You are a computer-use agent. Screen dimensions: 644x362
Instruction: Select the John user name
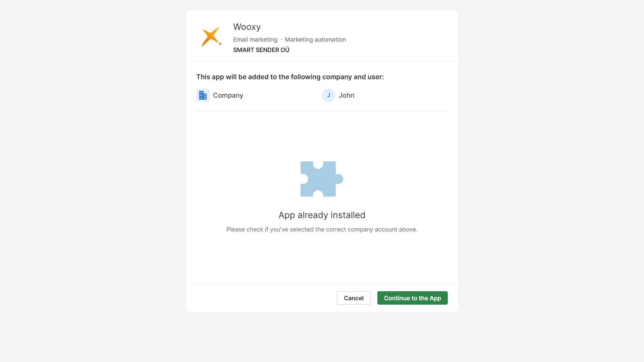[346, 95]
